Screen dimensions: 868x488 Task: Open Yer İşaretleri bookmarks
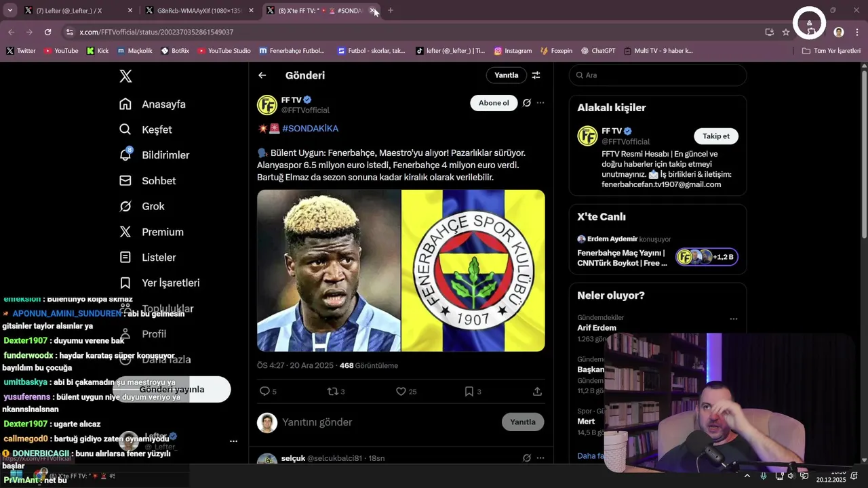coord(159,283)
